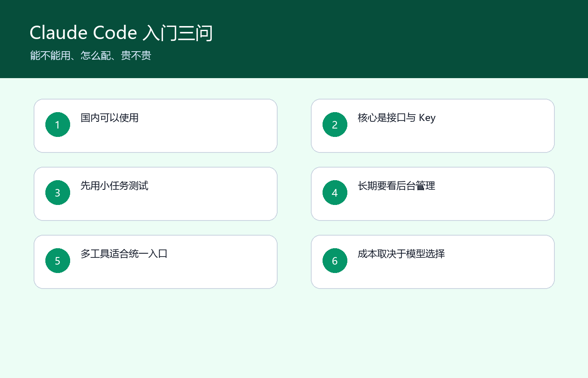
Task: Click the number 1 circle badge
Action: (x=58, y=124)
